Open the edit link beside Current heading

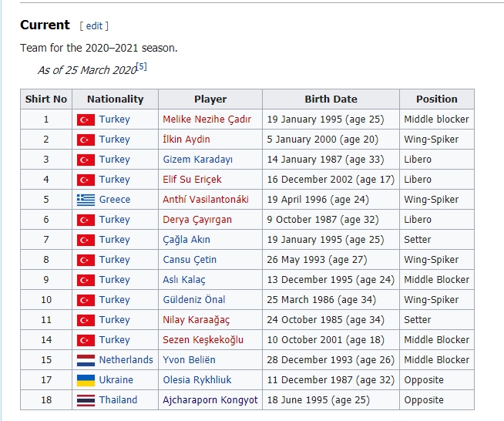[x=94, y=26]
